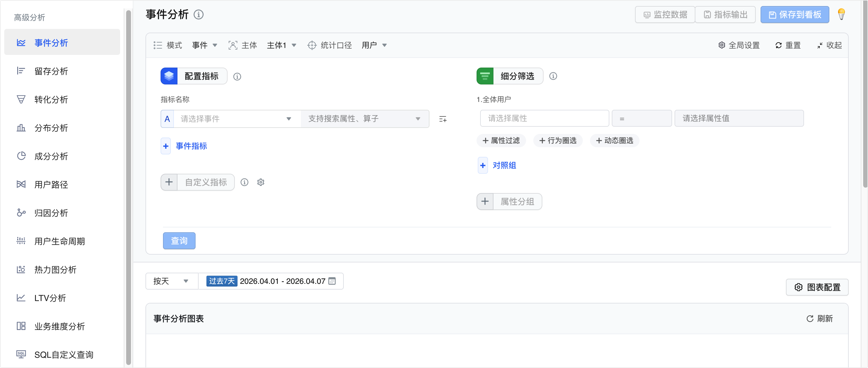Screen dimensions: 868x368
Task: Click the 请选择属性 input field
Action: coord(544,118)
